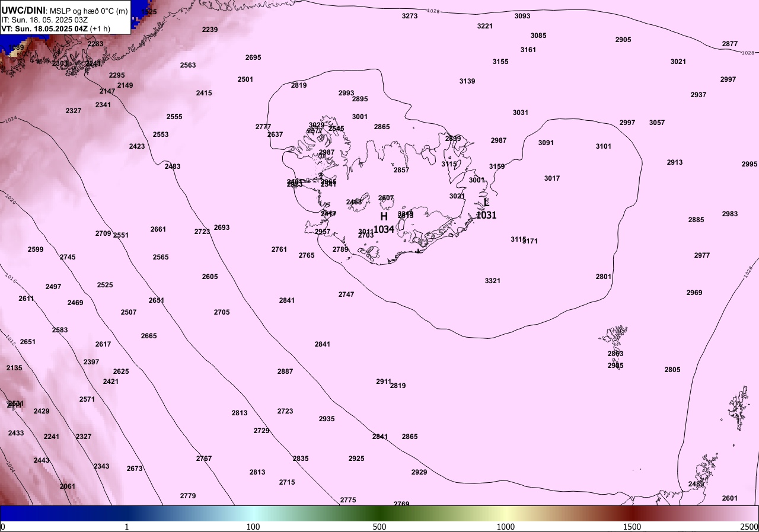
Task: Click the 2599 height value
Action: click(x=36, y=249)
